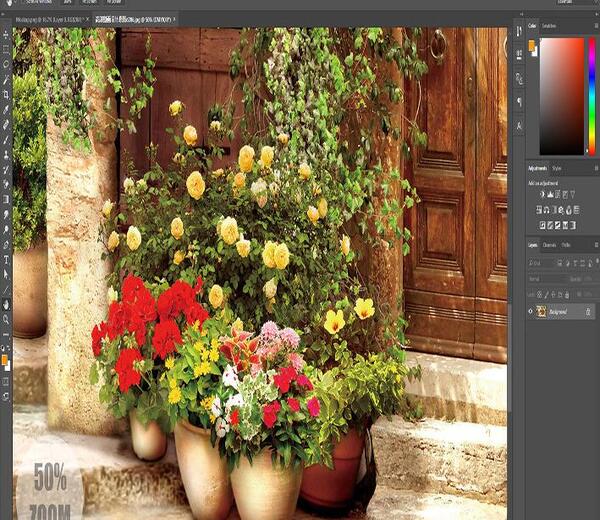Toggle pixel layer filter in Layers panel

click(x=560, y=263)
